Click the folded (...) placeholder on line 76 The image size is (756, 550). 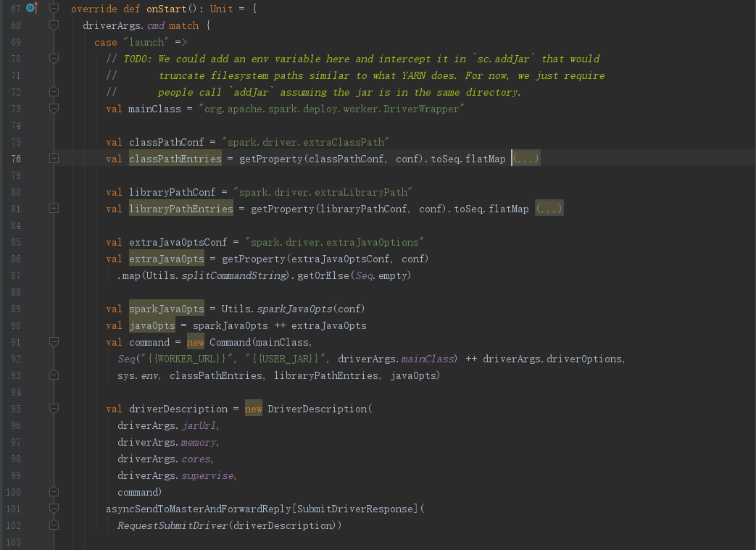(525, 158)
